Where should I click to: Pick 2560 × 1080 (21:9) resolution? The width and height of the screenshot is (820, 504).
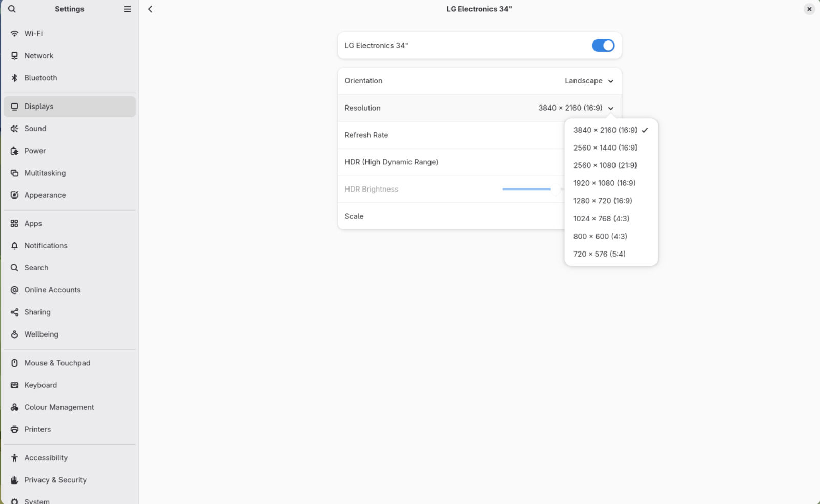[x=605, y=165]
